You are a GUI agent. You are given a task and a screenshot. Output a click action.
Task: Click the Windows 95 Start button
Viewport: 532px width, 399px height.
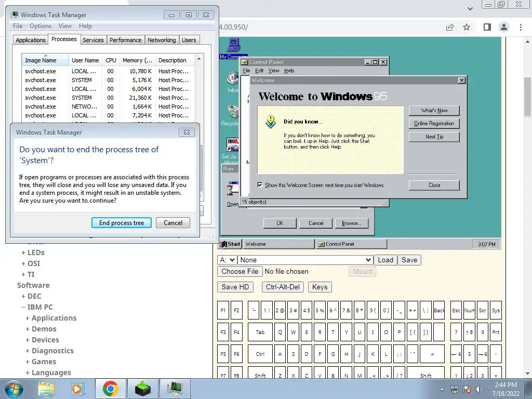tap(230, 244)
